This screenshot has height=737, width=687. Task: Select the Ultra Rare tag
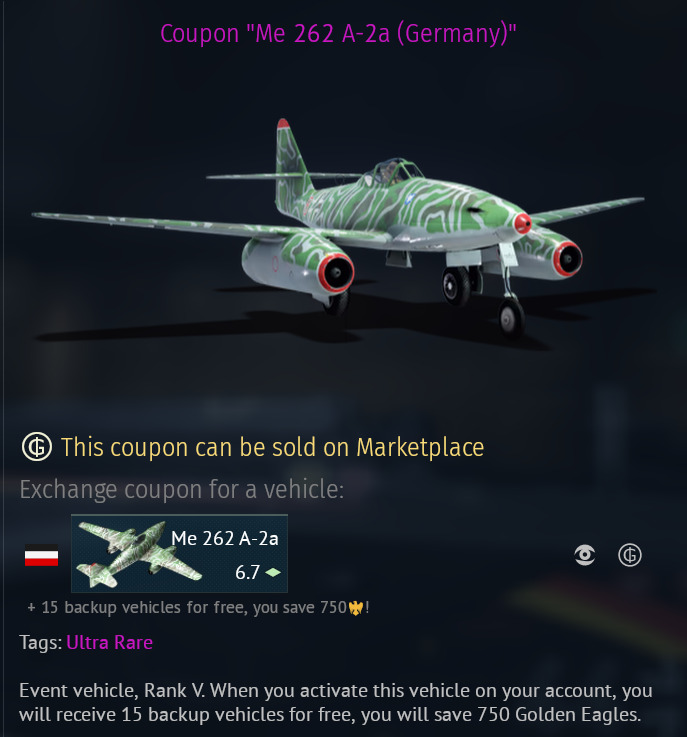pyautogui.click(x=109, y=643)
